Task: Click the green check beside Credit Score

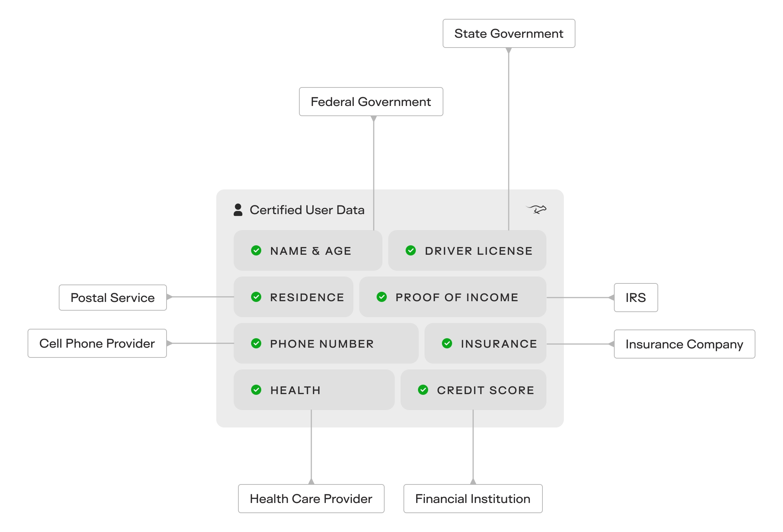Action: click(423, 390)
